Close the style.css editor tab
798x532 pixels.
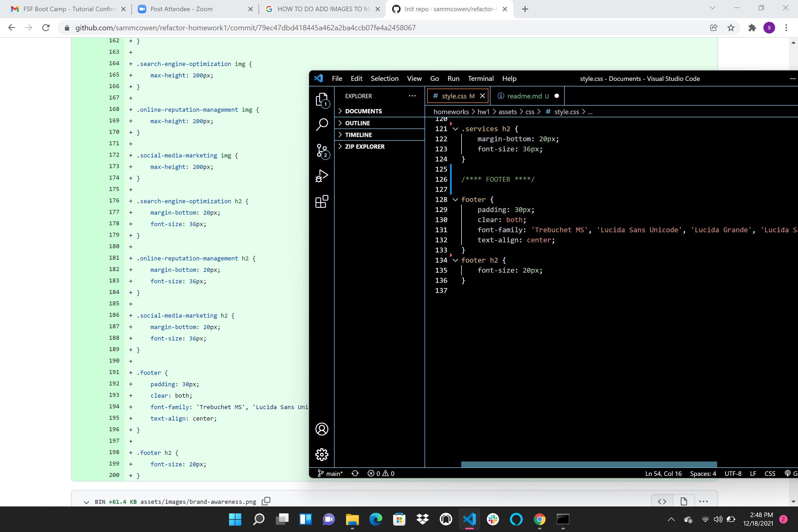[x=482, y=96]
